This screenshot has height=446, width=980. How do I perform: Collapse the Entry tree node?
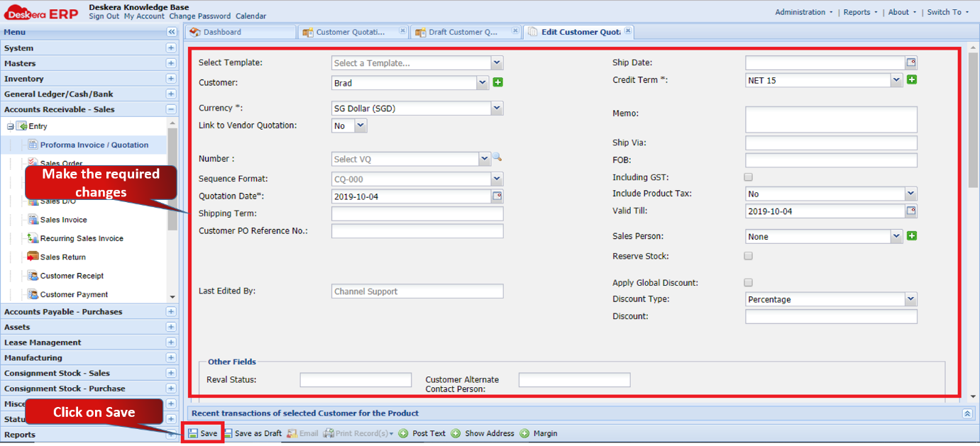tap(11, 126)
